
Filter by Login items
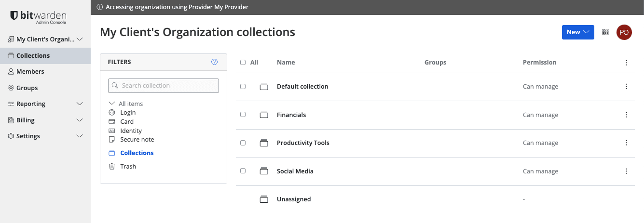pyautogui.click(x=128, y=113)
